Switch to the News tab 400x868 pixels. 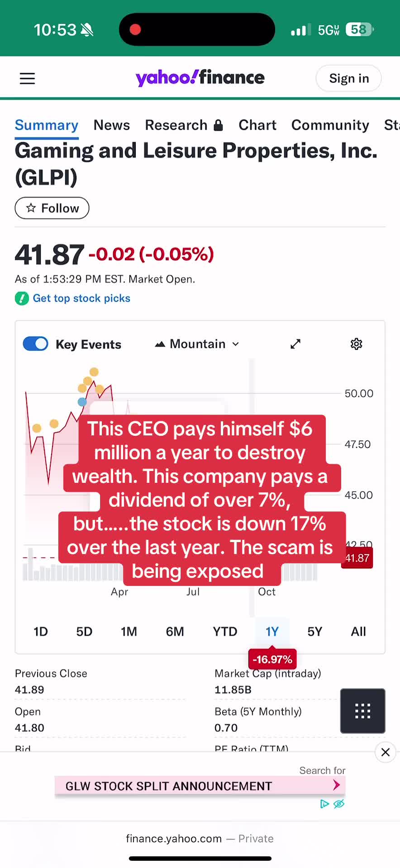click(112, 125)
